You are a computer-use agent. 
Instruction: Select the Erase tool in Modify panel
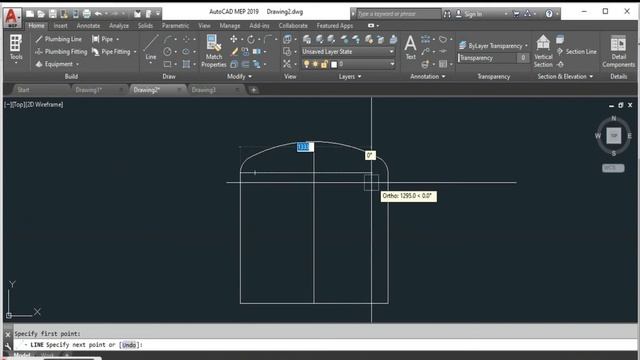click(233, 52)
